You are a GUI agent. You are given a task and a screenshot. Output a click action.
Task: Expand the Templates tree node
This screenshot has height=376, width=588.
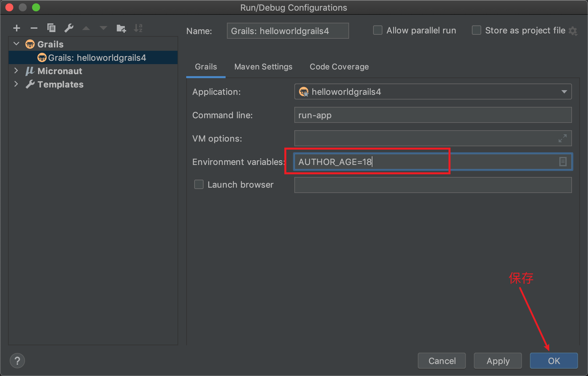16,84
